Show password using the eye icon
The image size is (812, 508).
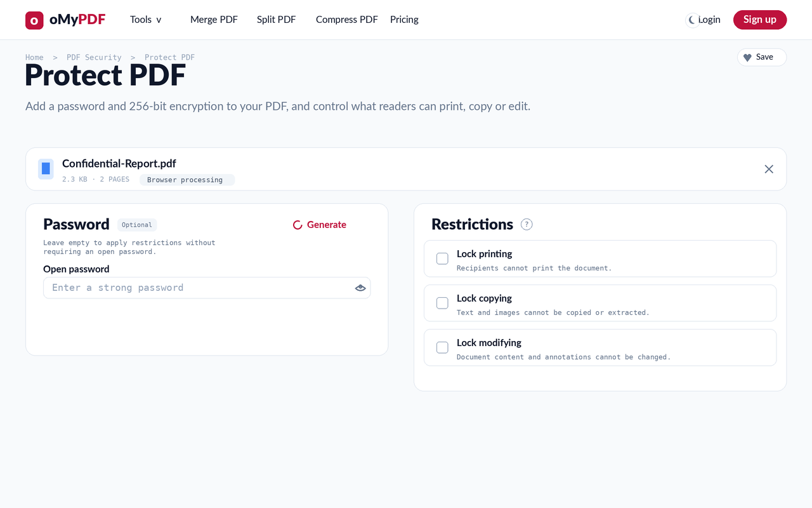[360, 288]
